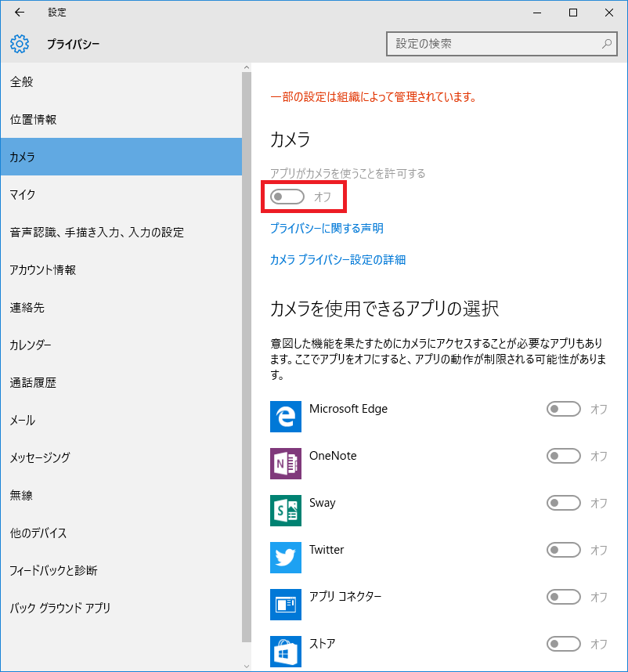
Task: Toggle camera access for Twitter
Action: coord(563,550)
